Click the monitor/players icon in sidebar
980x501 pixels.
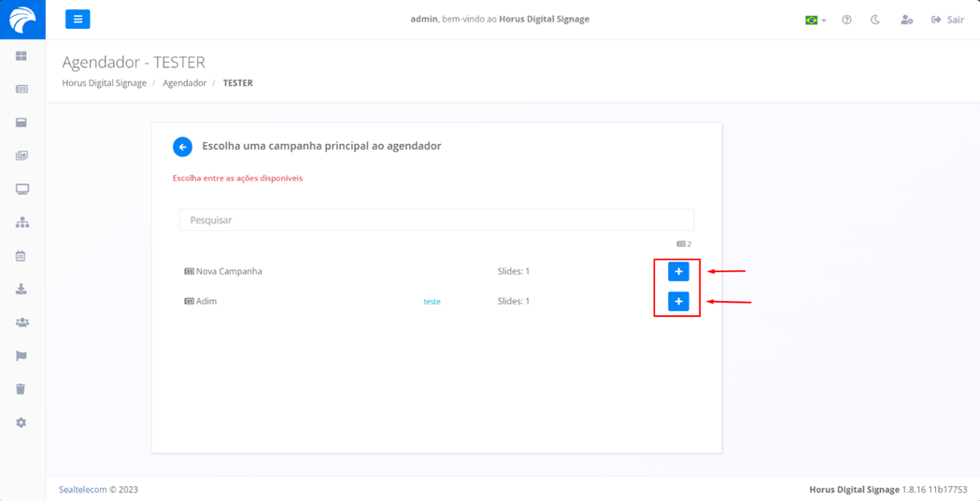coord(21,189)
